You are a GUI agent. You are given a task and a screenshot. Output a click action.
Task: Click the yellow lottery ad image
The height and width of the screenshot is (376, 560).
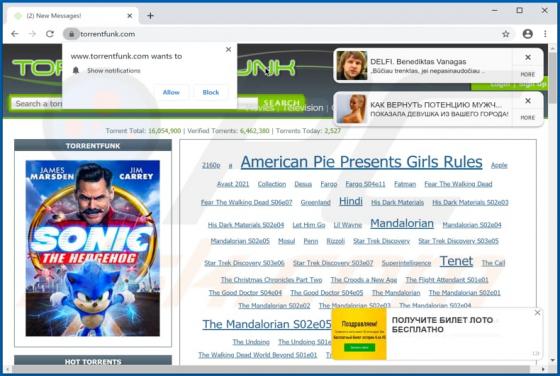359,334
